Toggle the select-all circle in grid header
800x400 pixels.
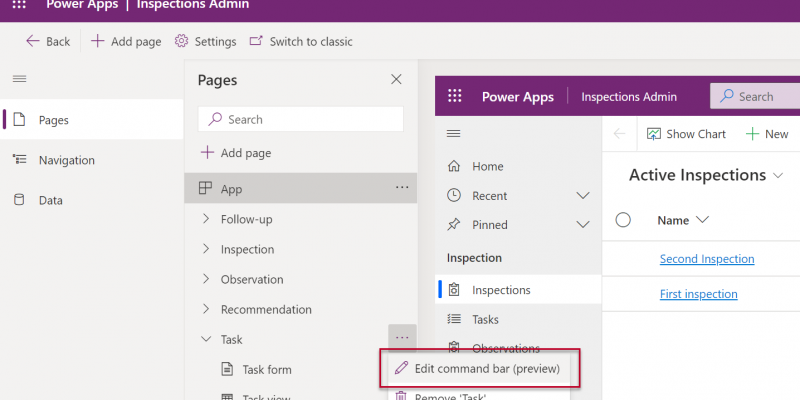pyautogui.click(x=623, y=220)
